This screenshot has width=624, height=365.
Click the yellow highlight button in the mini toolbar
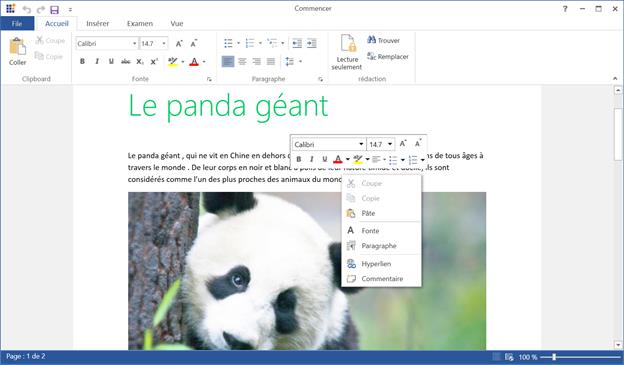(358, 159)
